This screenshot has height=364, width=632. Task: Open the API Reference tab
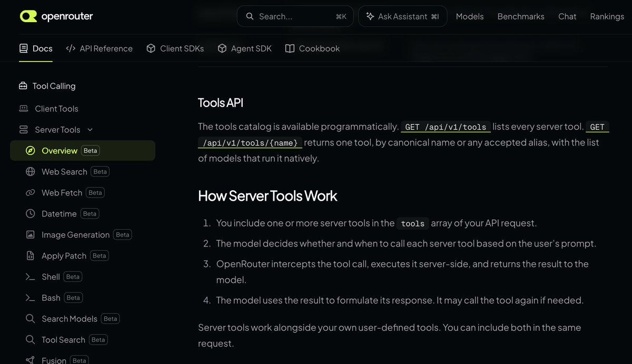(x=99, y=48)
